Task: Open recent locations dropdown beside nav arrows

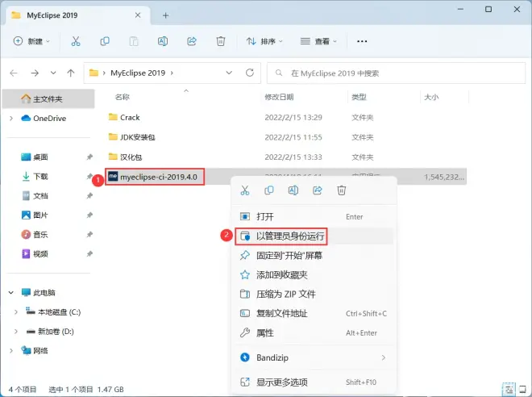Action: (53, 73)
